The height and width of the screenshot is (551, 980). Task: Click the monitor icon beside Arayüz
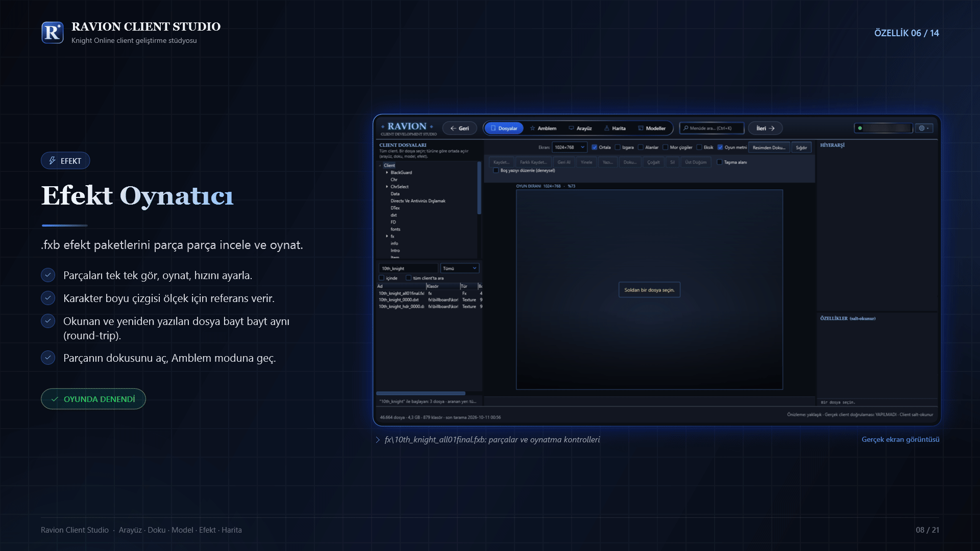pyautogui.click(x=571, y=128)
